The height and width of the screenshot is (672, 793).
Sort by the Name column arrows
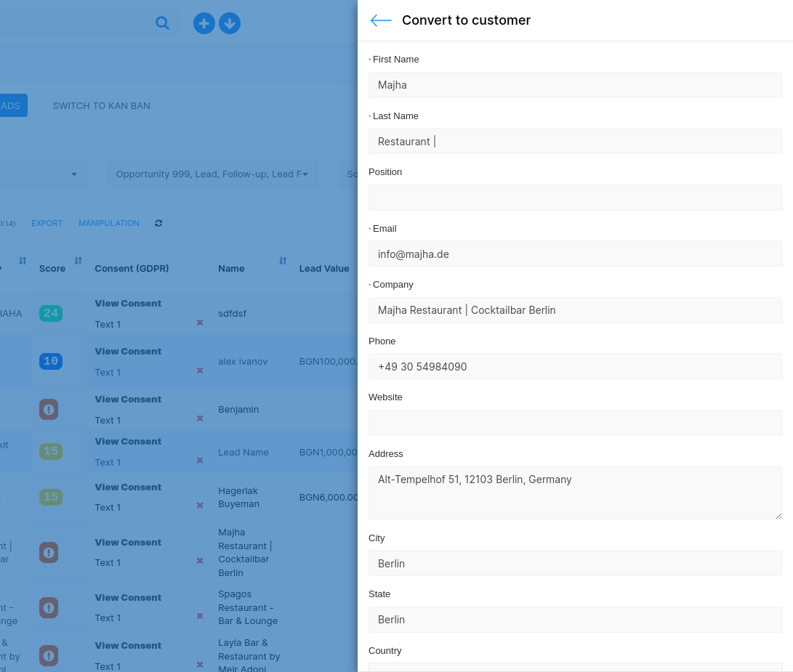[x=283, y=261]
